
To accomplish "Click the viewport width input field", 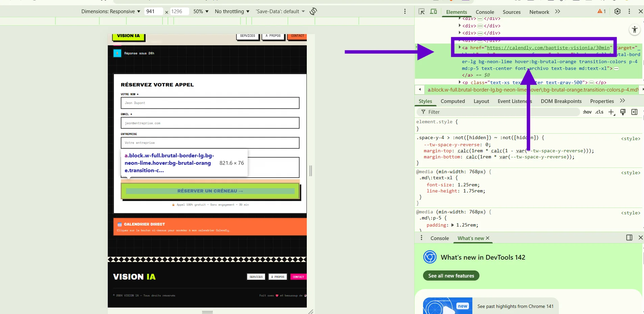I will click(x=153, y=11).
